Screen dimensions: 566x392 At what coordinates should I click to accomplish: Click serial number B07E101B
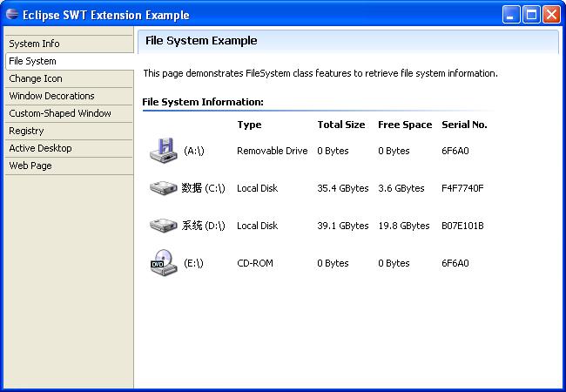pos(462,226)
